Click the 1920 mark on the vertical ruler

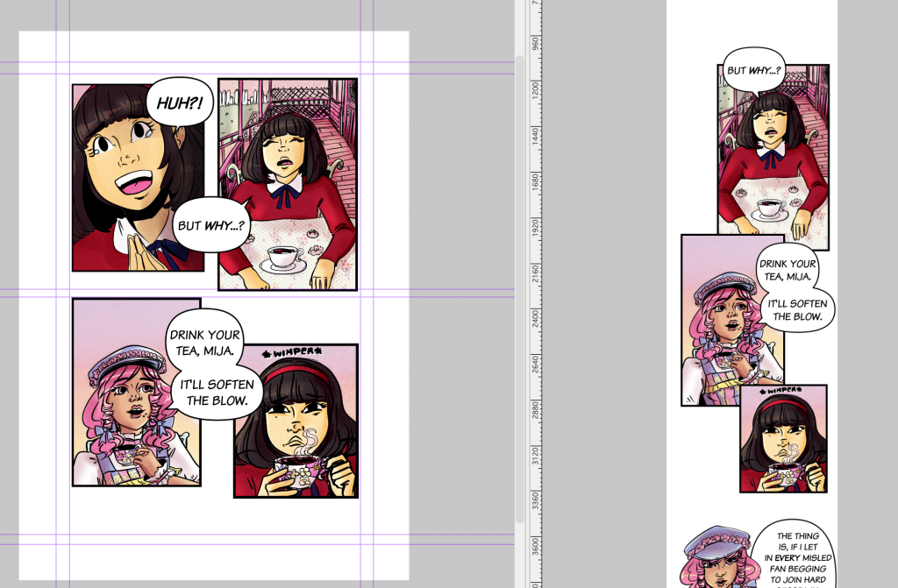[x=535, y=227]
